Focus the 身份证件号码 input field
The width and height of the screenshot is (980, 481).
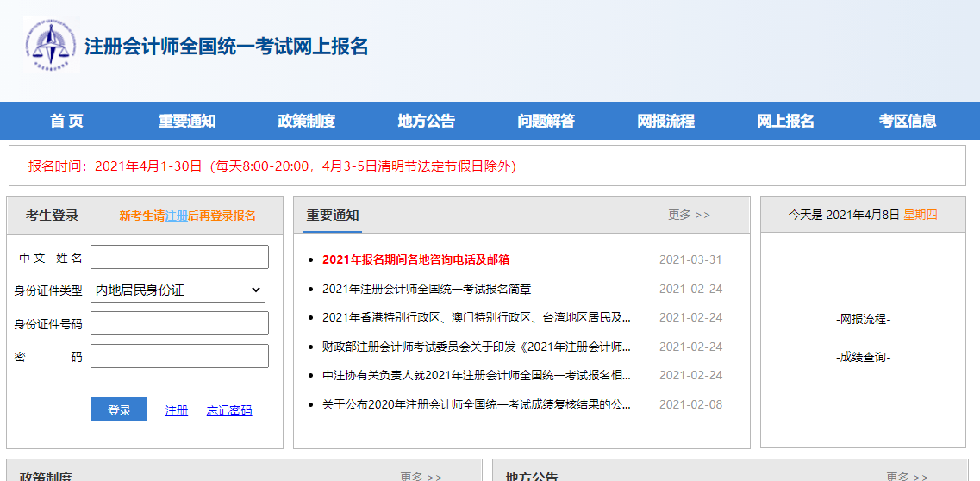(x=179, y=323)
